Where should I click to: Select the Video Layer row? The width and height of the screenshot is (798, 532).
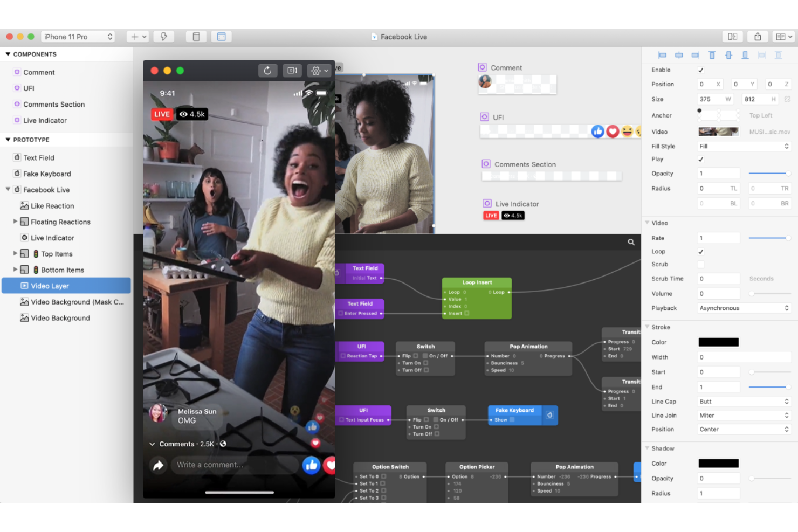[66, 286]
